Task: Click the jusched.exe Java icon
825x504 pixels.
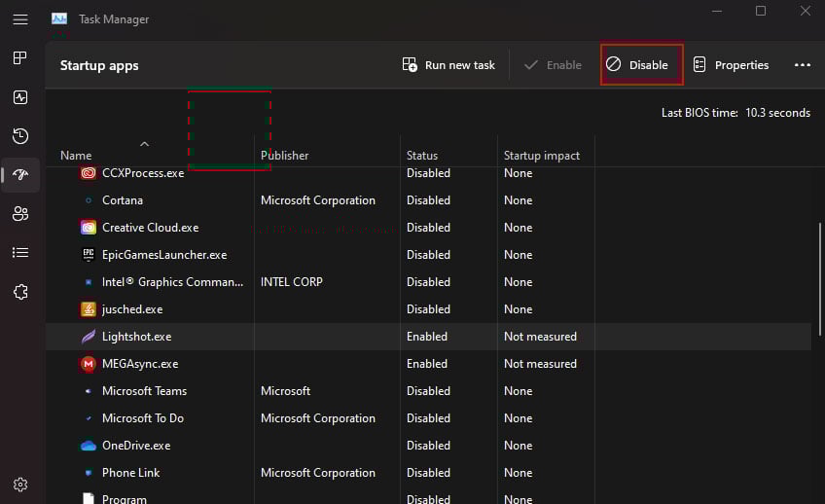Action: pos(89,309)
